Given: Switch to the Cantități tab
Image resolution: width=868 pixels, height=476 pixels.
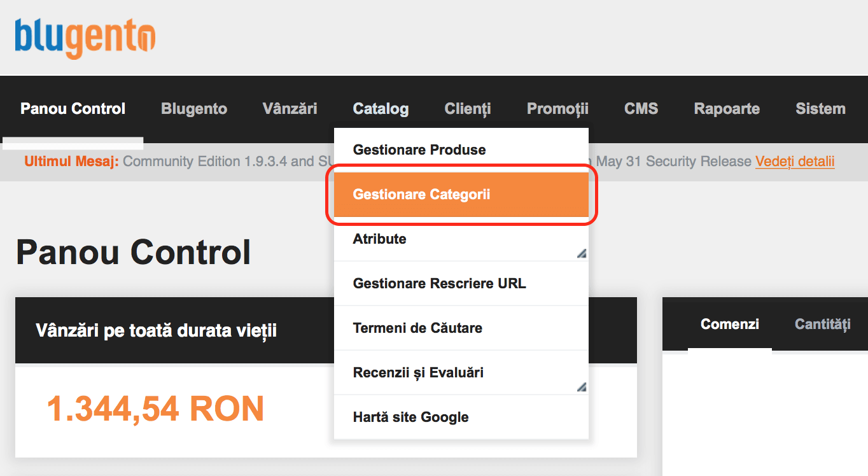Looking at the screenshot, I should pyautogui.click(x=823, y=324).
